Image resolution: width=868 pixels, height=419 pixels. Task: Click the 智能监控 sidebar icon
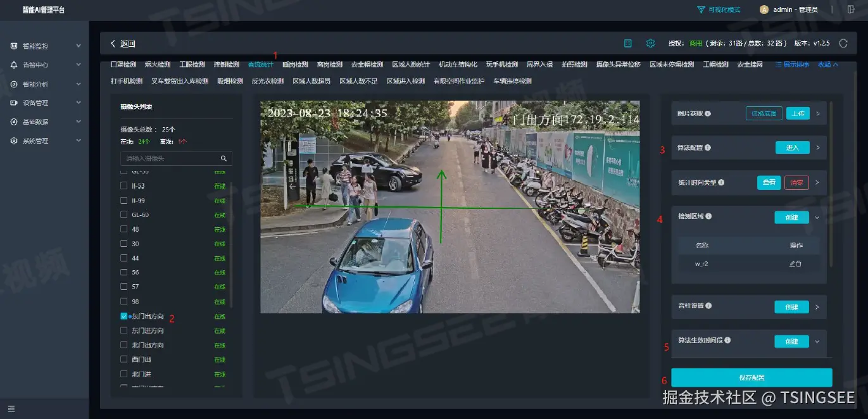(x=14, y=46)
